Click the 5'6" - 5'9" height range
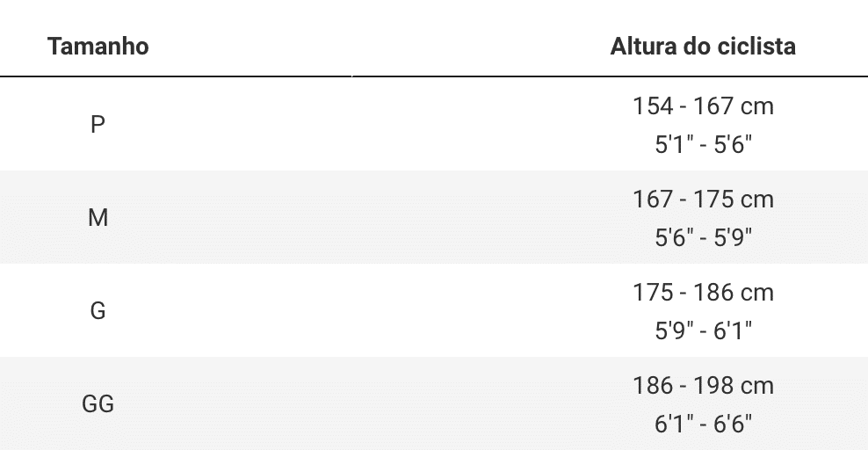 click(703, 237)
